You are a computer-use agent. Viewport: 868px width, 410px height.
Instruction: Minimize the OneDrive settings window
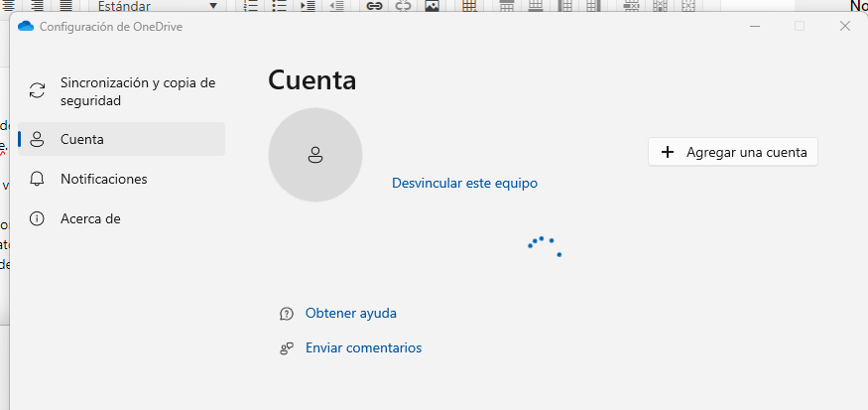pos(755,26)
